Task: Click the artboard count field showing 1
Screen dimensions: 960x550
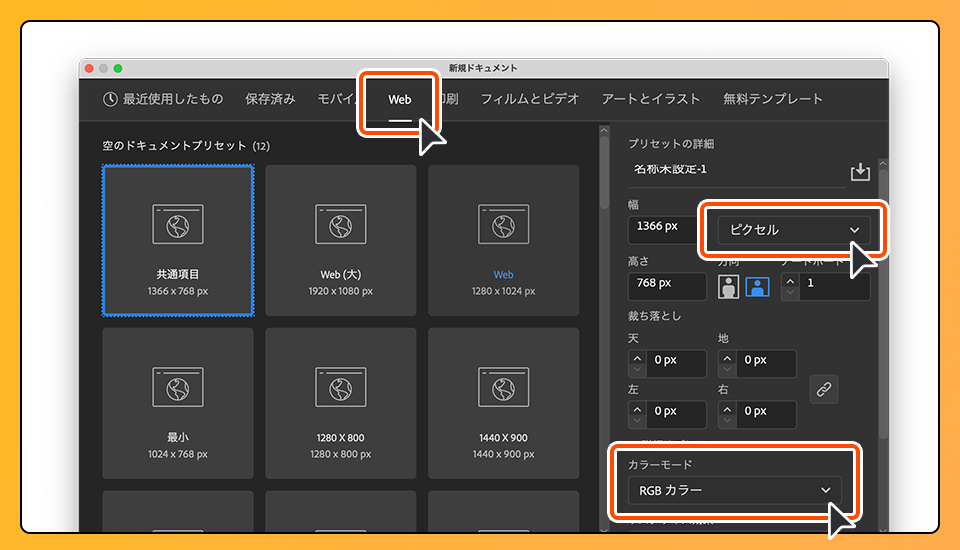Action: 834,287
